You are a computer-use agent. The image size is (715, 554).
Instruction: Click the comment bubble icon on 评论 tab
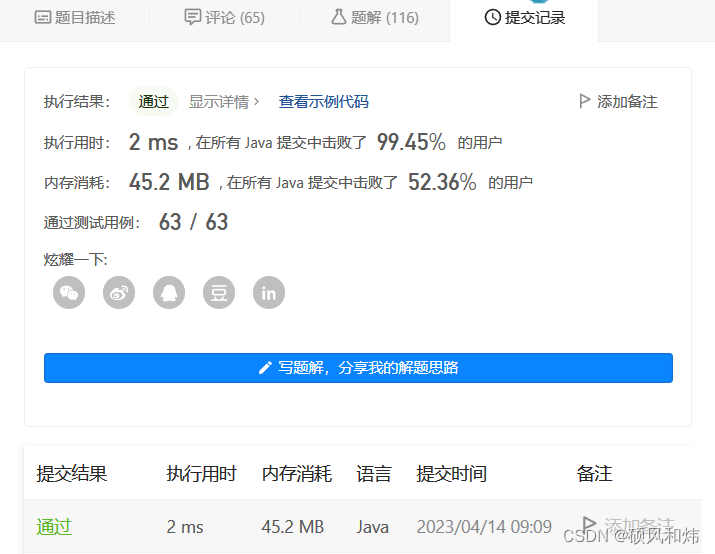click(x=192, y=17)
